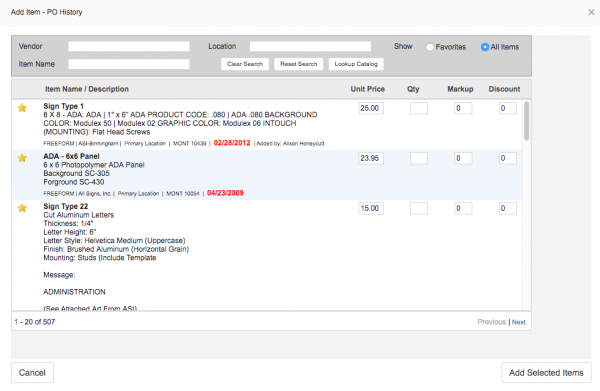Click Qty field for ADA - 6x6 Panel
600x391 pixels.
tap(419, 158)
